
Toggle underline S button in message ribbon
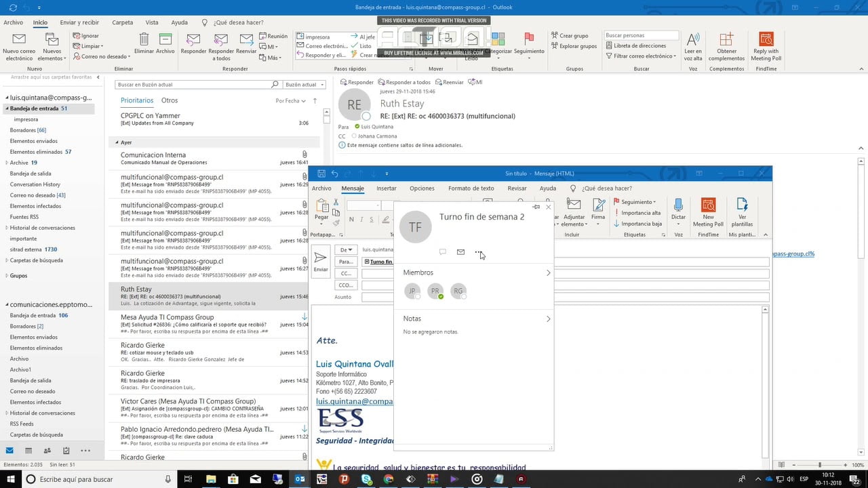tap(372, 220)
